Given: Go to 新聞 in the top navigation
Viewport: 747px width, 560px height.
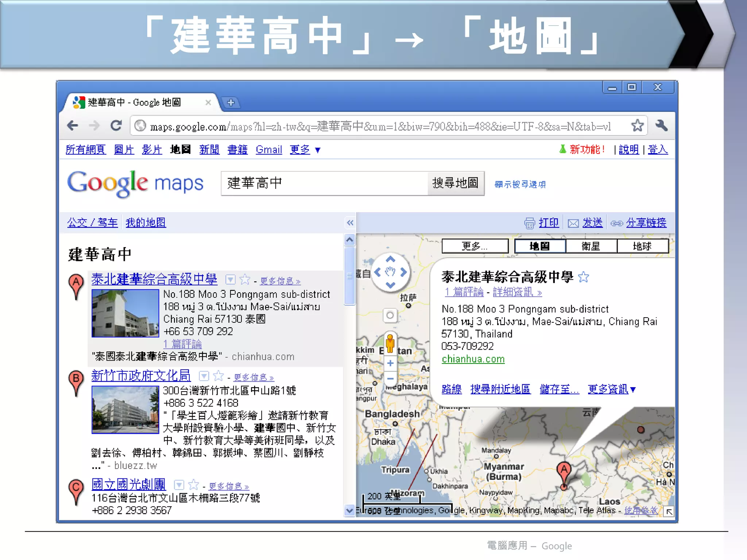Looking at the screenshot, I should click(x=209, y=149).
